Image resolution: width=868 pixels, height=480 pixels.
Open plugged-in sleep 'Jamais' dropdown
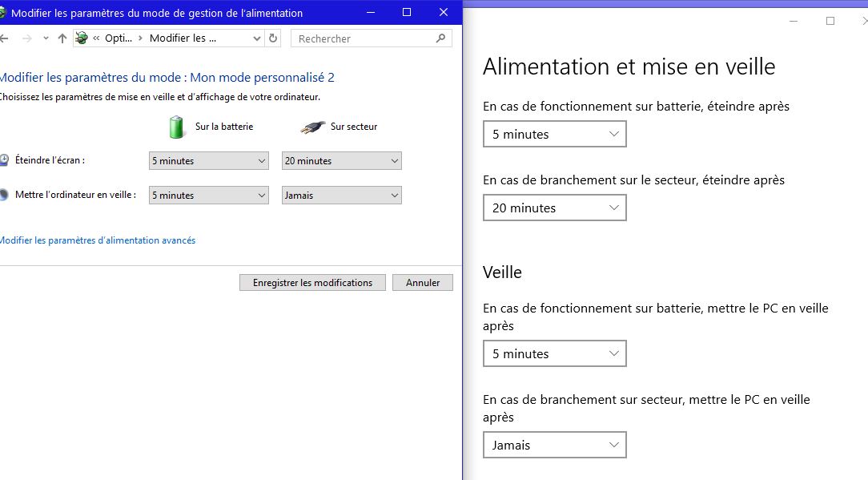(x=342, y=195)
